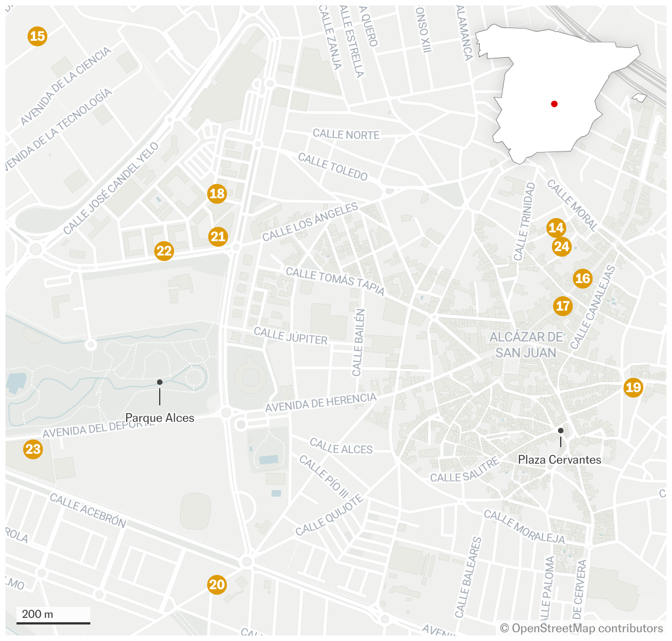Click the Avenida de Herencia street label
672x641 pixels.
click(x=321, y=403)
